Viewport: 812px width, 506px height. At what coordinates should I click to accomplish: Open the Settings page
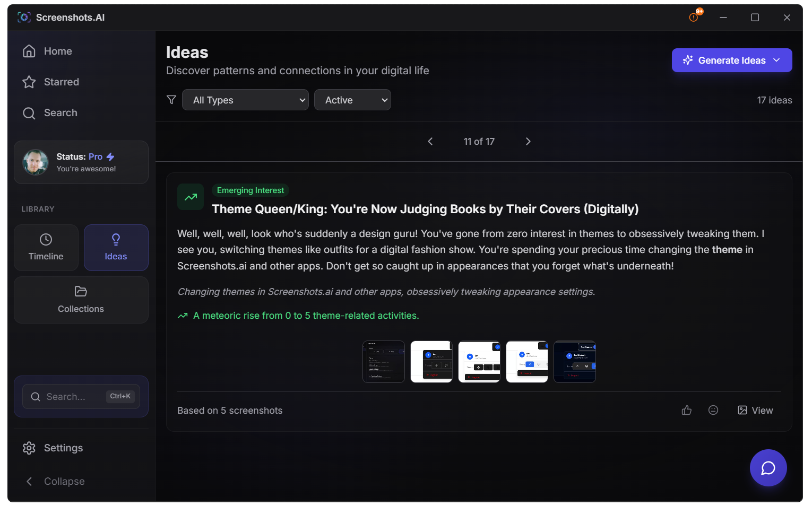click(63, 448)
